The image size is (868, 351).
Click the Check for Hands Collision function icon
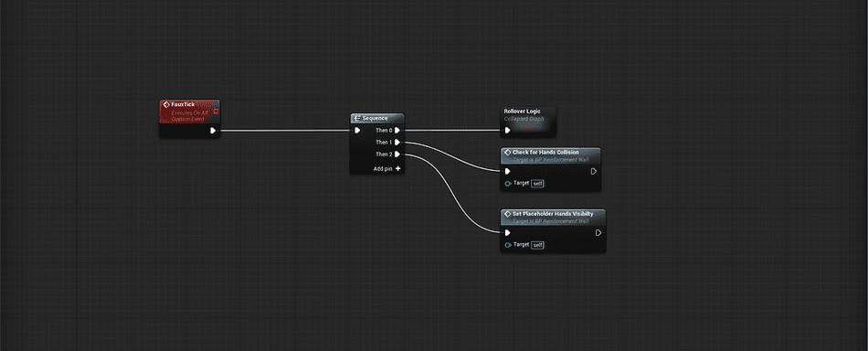[x=508, y=153]
